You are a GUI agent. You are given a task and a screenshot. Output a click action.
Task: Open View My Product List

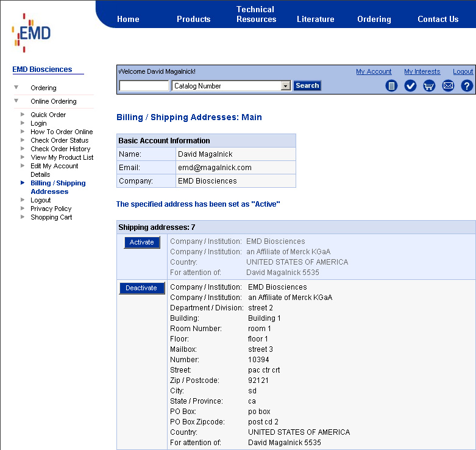coord(62,157)
